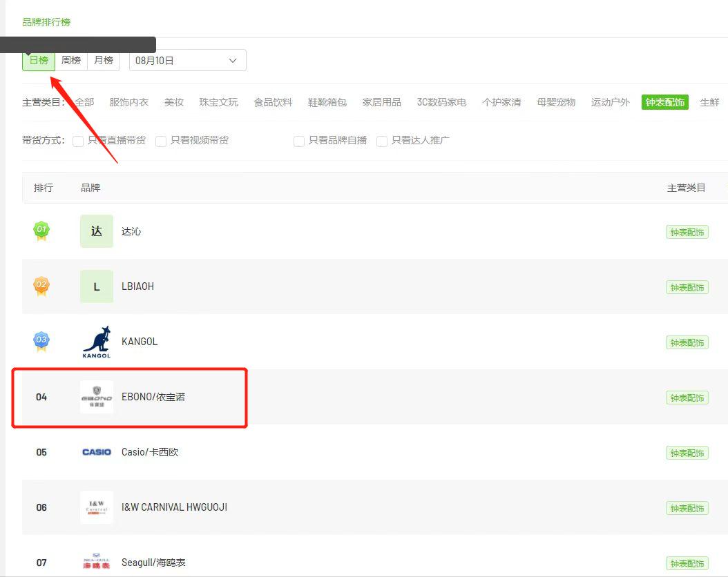Select 全部 category filter

click(x=84, y=102)
